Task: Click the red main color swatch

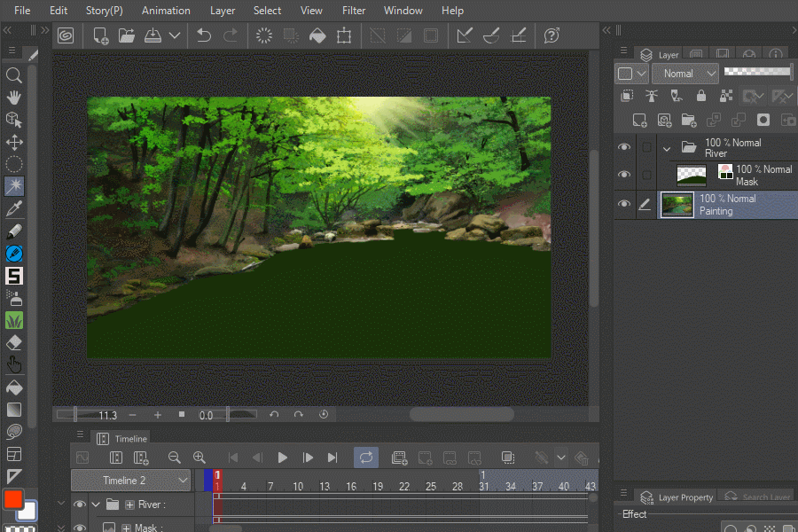Action: (x=12, y=500)
